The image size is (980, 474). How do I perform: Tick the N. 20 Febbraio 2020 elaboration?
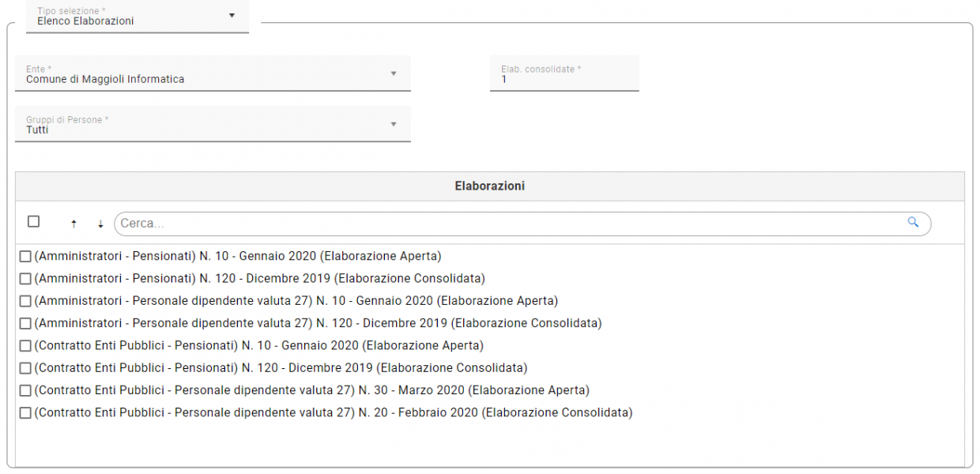coord(25,412)
